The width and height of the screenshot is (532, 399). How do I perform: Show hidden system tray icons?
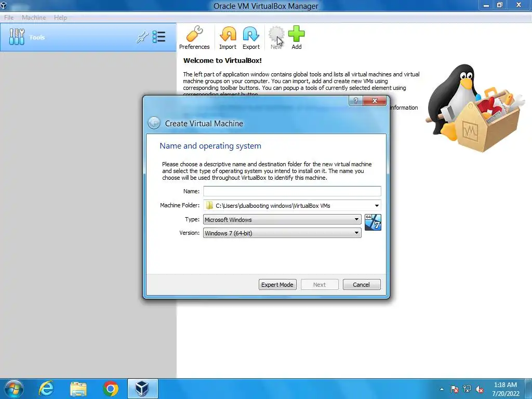coord(442,389)
